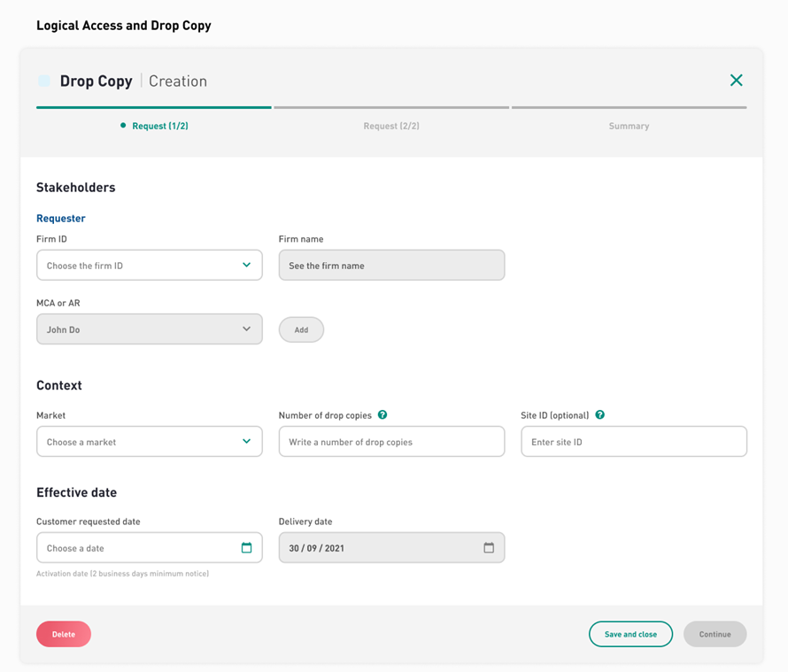Image resolution: width=788 pixels, height=672 pixels.
Task: Focus the Enter site ID field
Action: pyautogui.click(x=634, y=441)
